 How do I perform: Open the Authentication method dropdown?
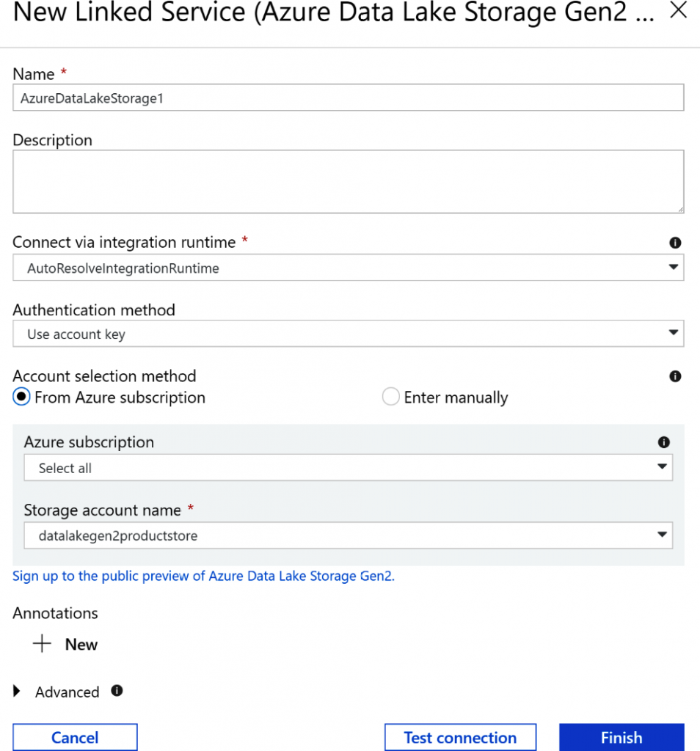tap(349, 334)
